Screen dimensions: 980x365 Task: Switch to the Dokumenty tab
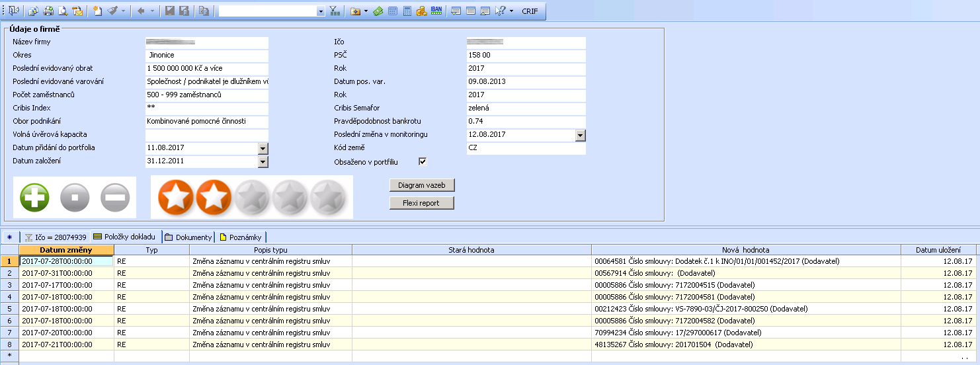(189, 237)
